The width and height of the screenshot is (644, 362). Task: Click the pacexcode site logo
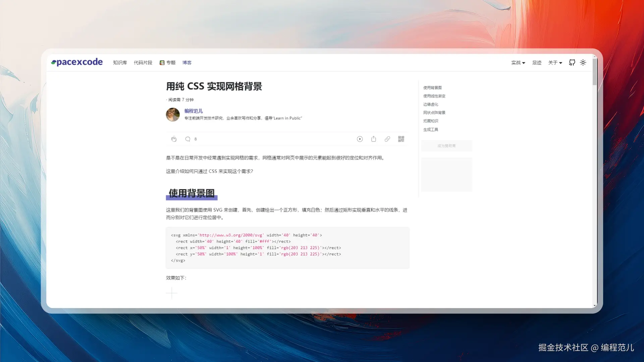click(x=77, y=62)
